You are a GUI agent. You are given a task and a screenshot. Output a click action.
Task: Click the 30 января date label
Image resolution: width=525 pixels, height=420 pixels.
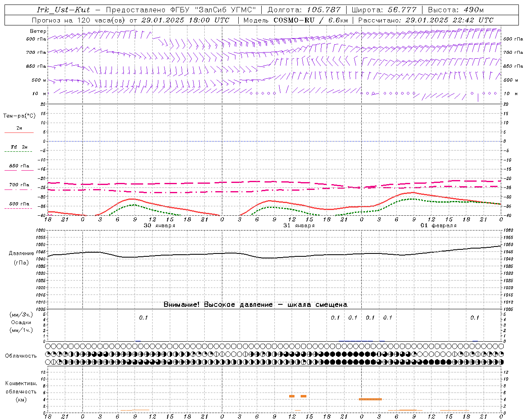coord(160,226)
